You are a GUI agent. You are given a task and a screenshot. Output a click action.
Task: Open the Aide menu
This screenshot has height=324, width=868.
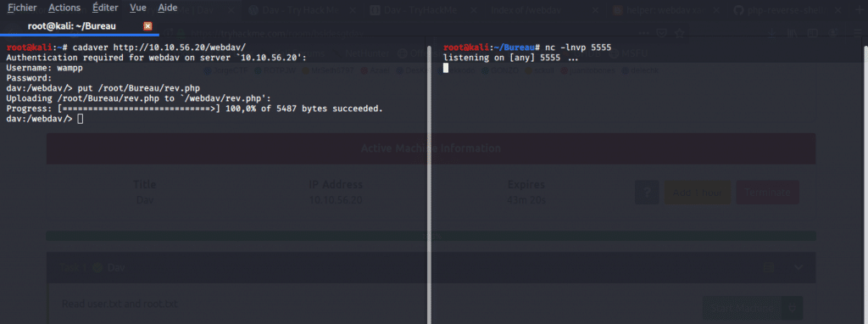tap(168, 8)
